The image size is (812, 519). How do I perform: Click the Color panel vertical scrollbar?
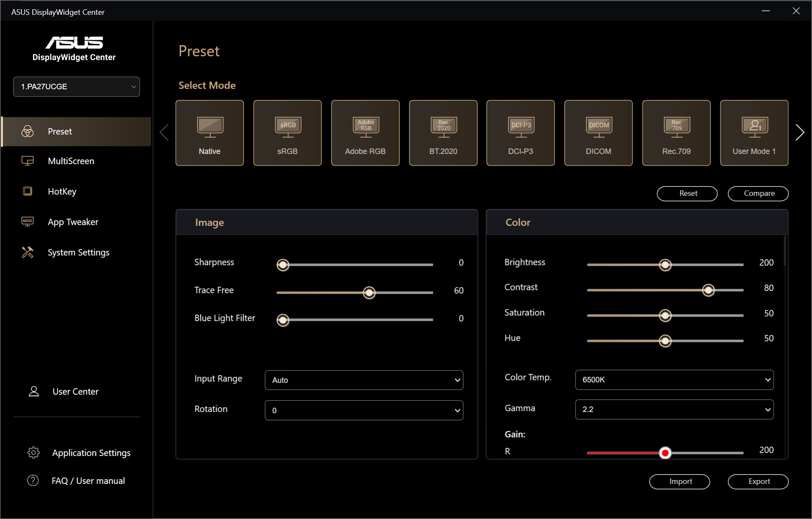[x=785, y=251]
